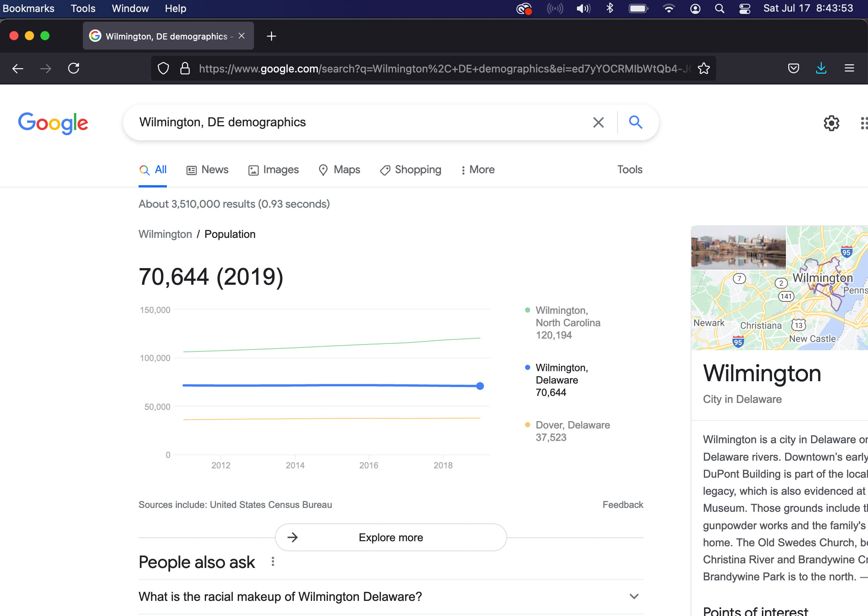Click the browser address bar URL
The height and width of the screenshot is (616, 868).
pos(445,69)
